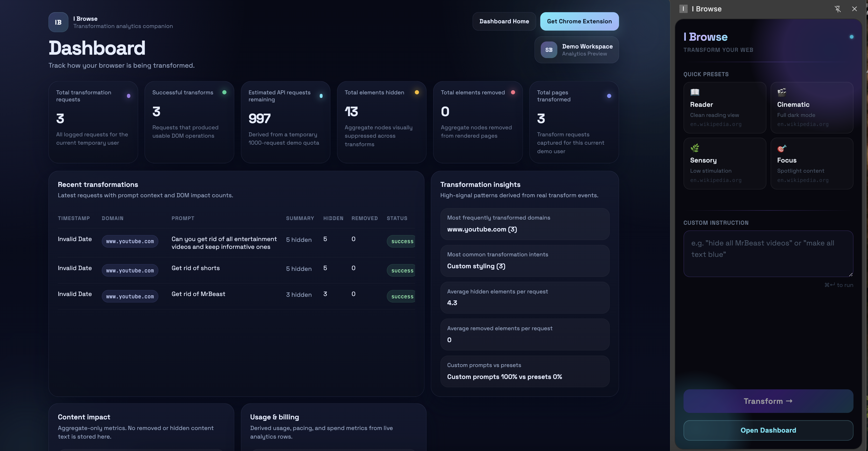Select the Most frequently transformed domains card
The width and height of the screenshot is (868, 451).
tap(524, 224)
